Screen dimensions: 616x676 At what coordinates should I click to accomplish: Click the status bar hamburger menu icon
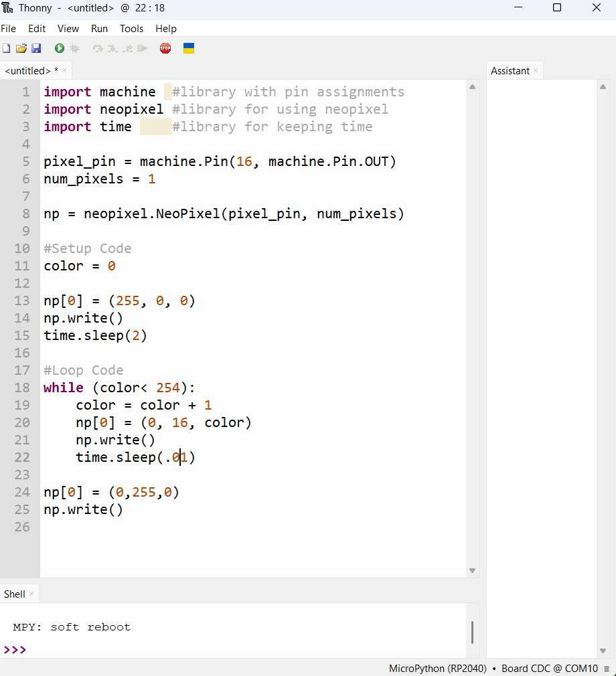[607, 669]
